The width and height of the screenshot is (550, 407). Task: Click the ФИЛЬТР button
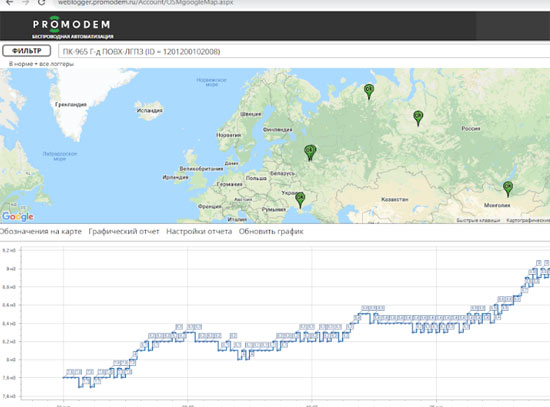pos(27,51)
